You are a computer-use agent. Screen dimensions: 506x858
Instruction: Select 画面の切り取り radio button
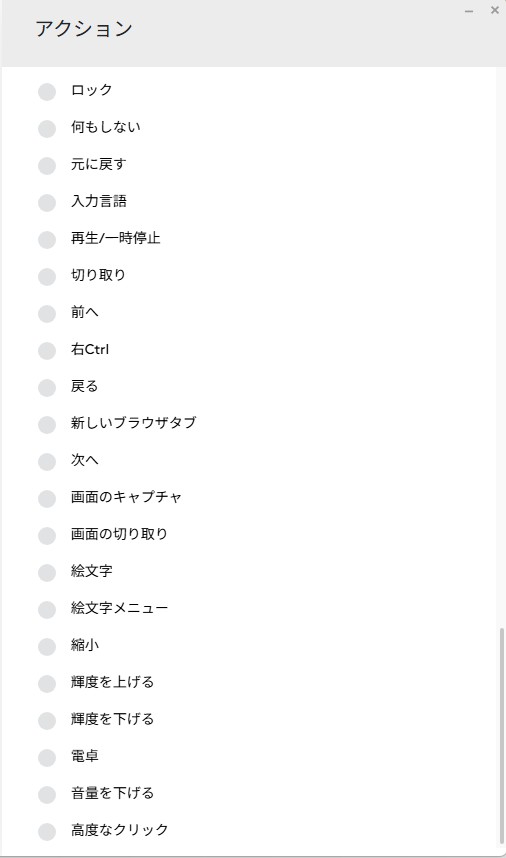click(47, 535)
